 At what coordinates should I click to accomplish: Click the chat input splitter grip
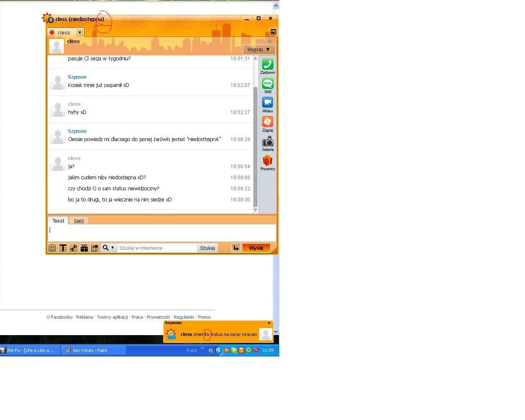[162, 214]
